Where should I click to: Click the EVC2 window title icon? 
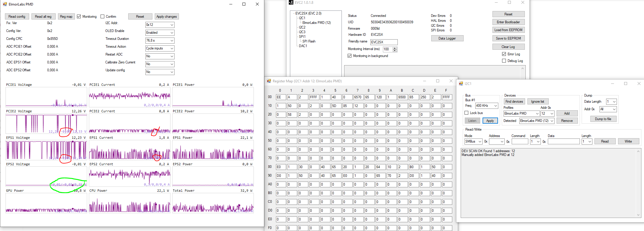point(291,2)
